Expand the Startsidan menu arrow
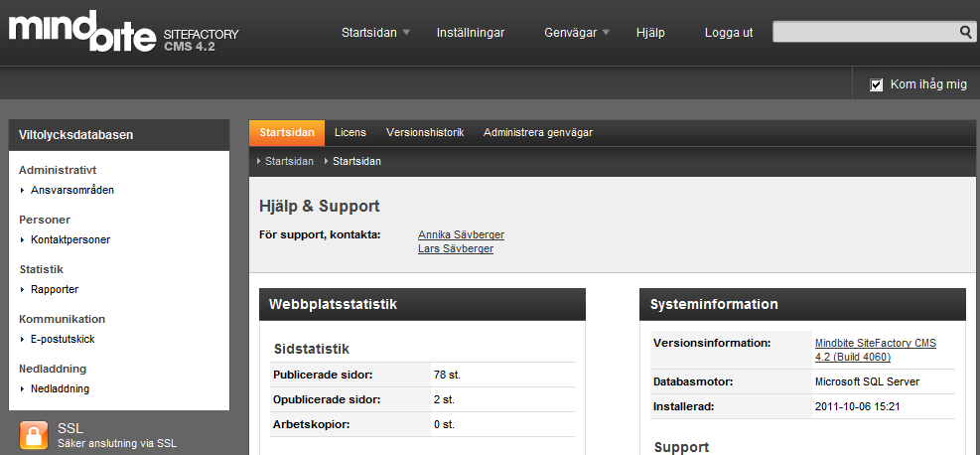 406,33
